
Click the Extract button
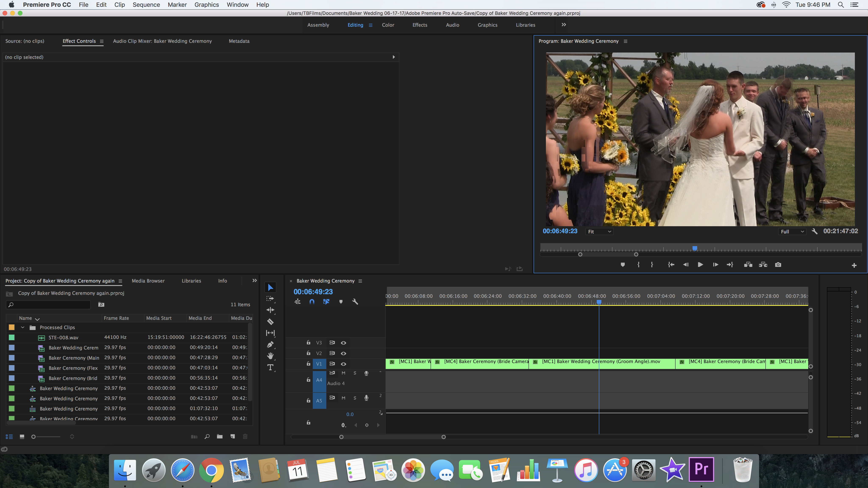pos(763,265)
